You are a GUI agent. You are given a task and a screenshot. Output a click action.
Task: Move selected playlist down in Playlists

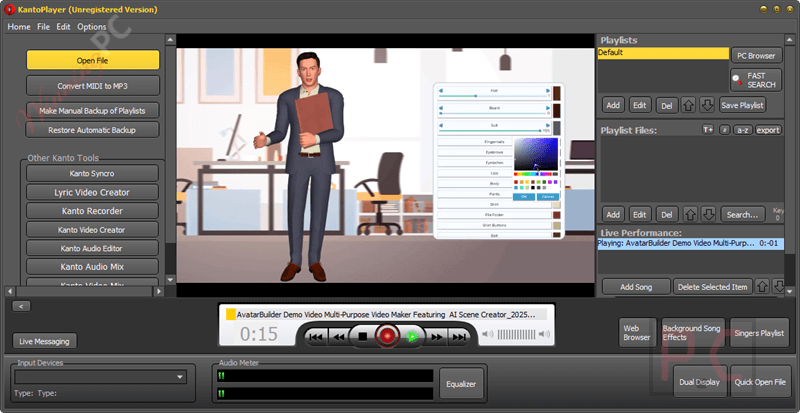(x=707, y=105)
